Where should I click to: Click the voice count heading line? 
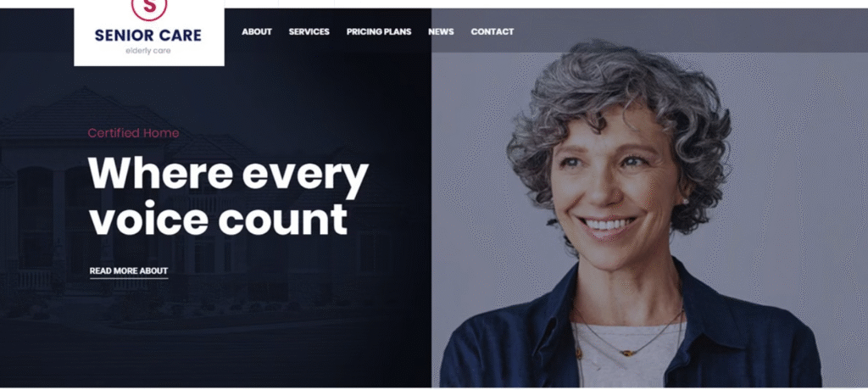point(219,219)
